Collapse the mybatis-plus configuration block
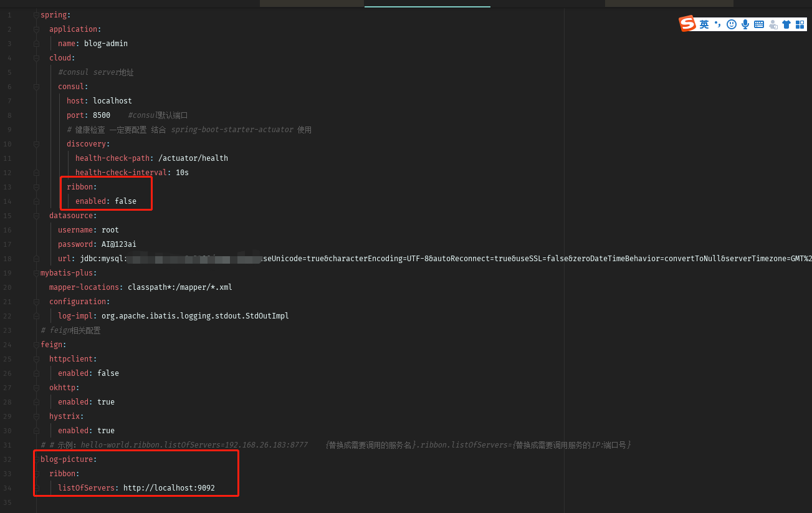This screenshot has height=513, width=812. tap(36, 272)
